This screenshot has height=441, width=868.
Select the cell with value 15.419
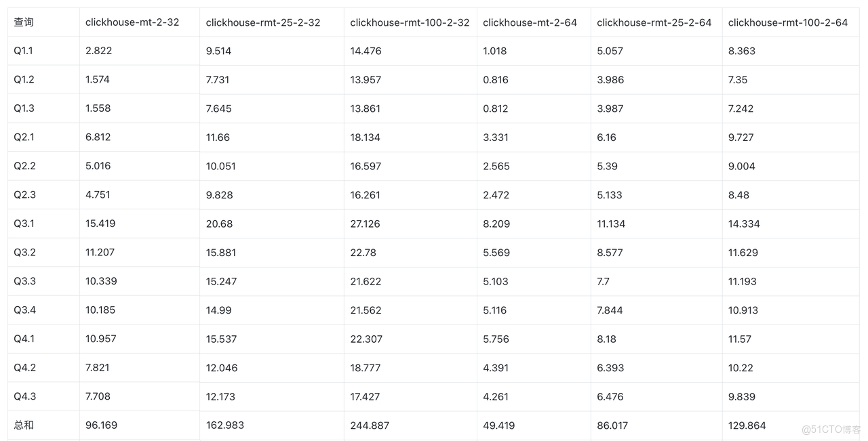pyautogui.click(x=100, y=224)
